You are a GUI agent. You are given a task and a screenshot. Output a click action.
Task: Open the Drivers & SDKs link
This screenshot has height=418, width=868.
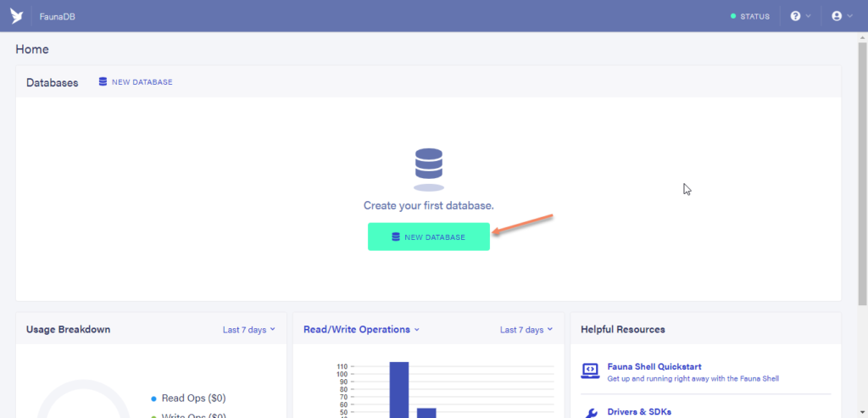tap(639, 412)
